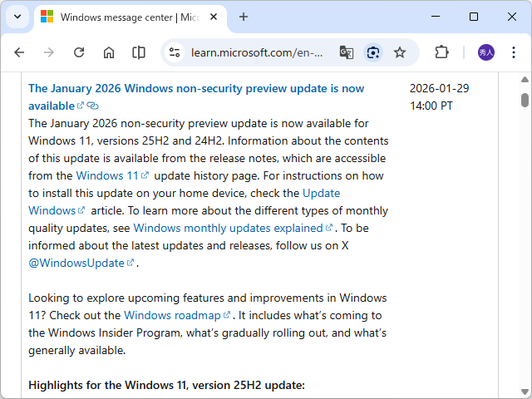Go to the browser Home page
The image size is (532, 399).
click(109, 52)
